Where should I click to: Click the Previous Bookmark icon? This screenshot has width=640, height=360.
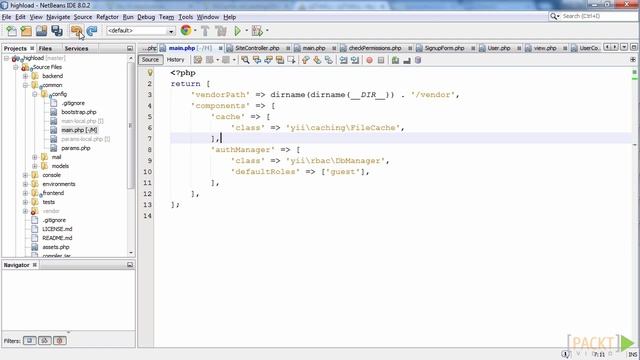pyautogui.click(x=305, y=60)
